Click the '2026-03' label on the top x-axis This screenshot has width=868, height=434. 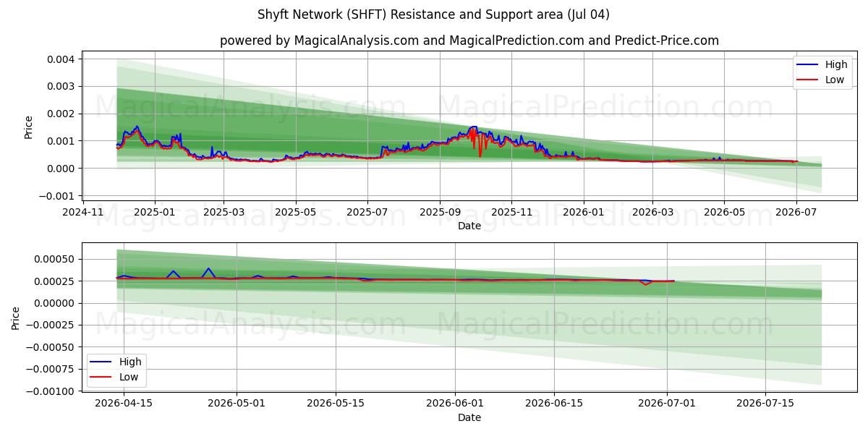(652, 212)
